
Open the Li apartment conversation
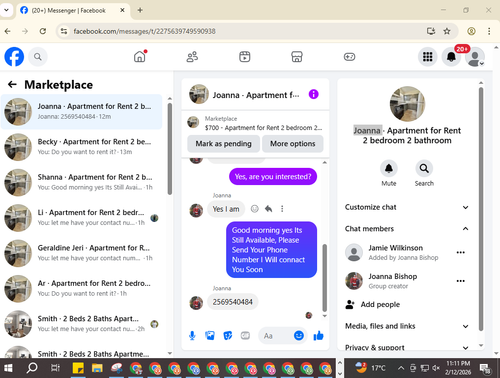point(82,217)
